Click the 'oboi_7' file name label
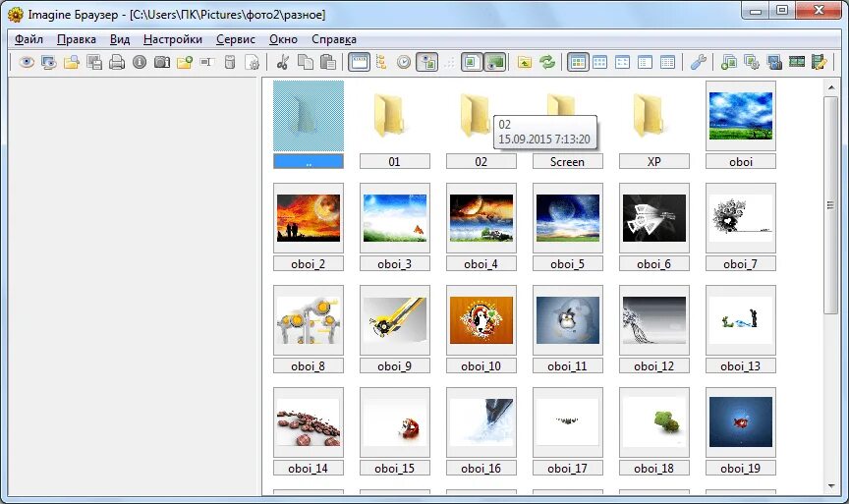Viewport: 849px width, 504px height. click(x=741, y=264)
